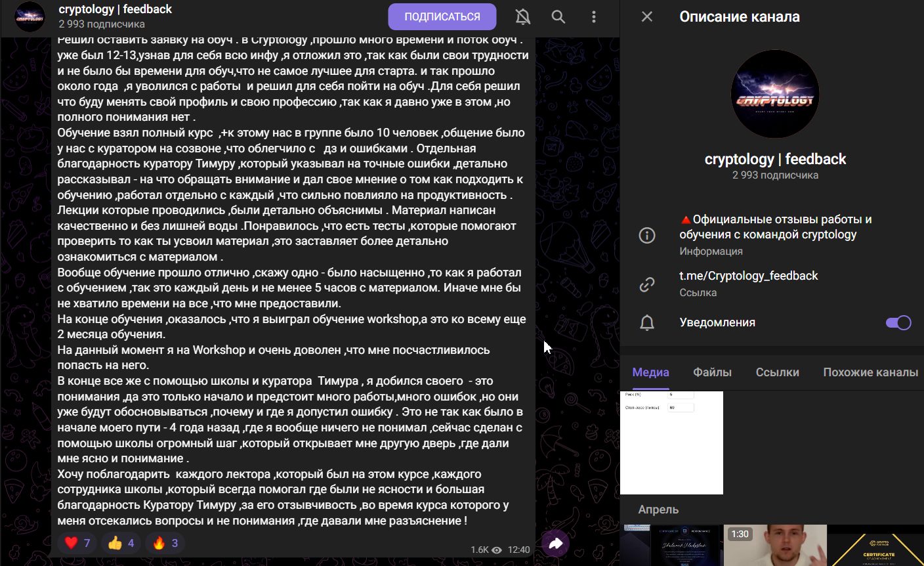The image size is (924, 566).
Task: Open search with the magnifier icon
Action: point(558,17)
